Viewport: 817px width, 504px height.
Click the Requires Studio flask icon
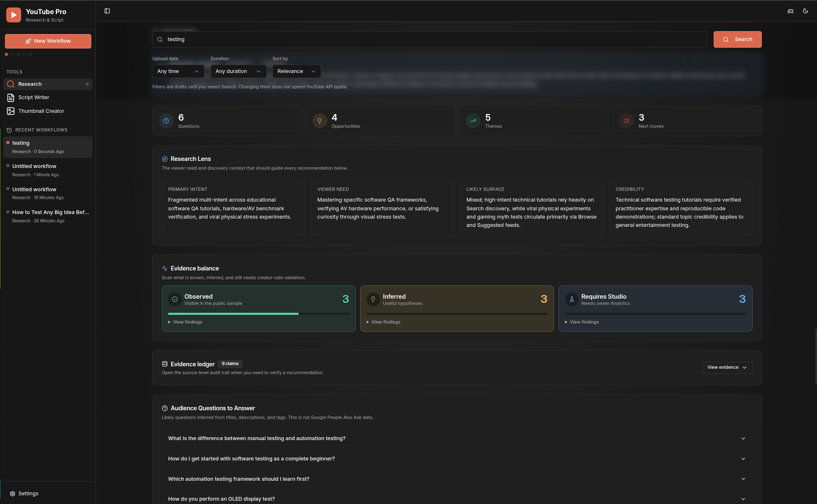coord(572,299)
